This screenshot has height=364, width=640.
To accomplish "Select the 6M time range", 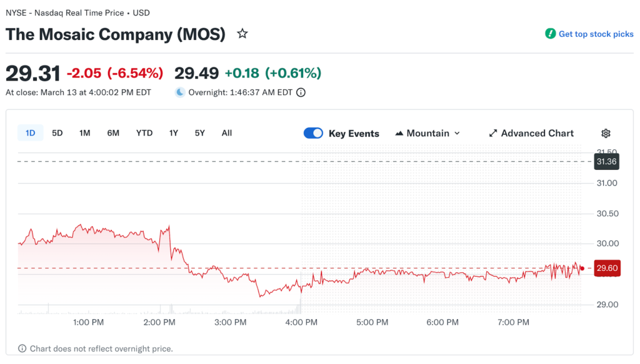I will click(113, 133).
